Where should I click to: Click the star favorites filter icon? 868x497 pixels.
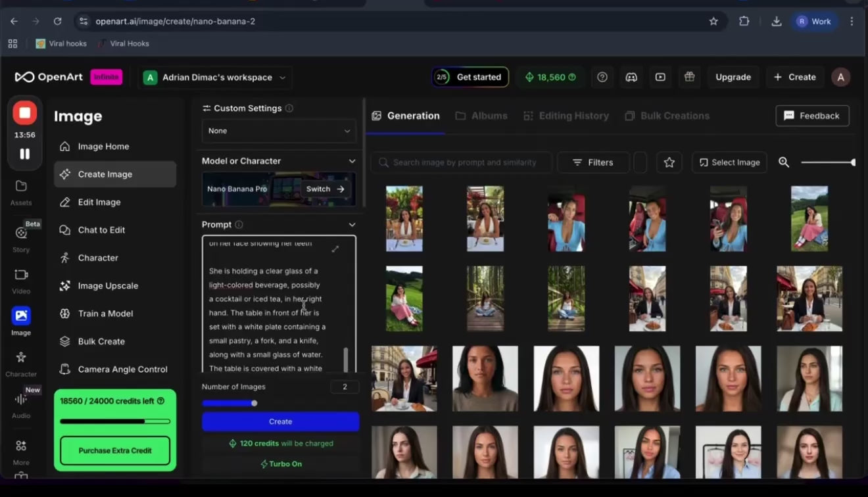coord(669,162)
